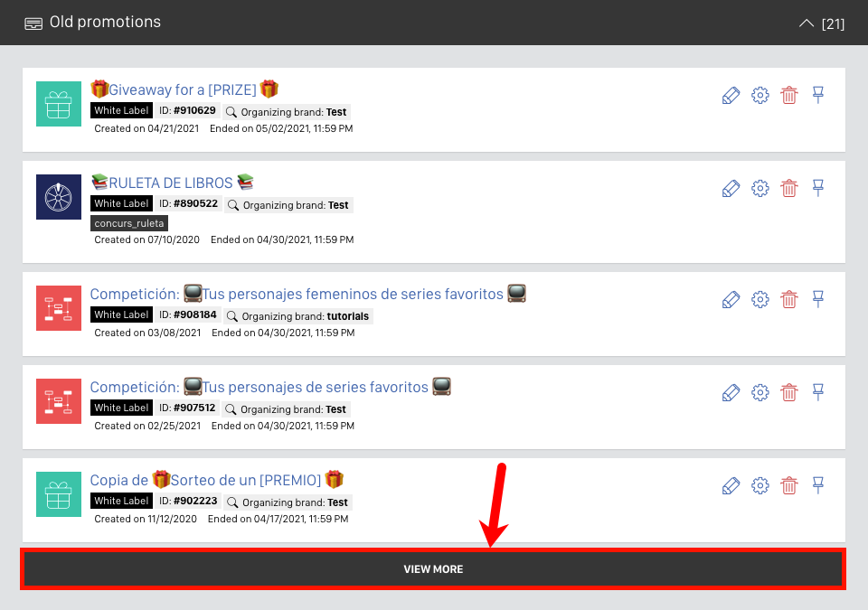Filter by organizing brand tutorials
The height and width of the screenshot is (610, 868).
[x=298, y=316]
